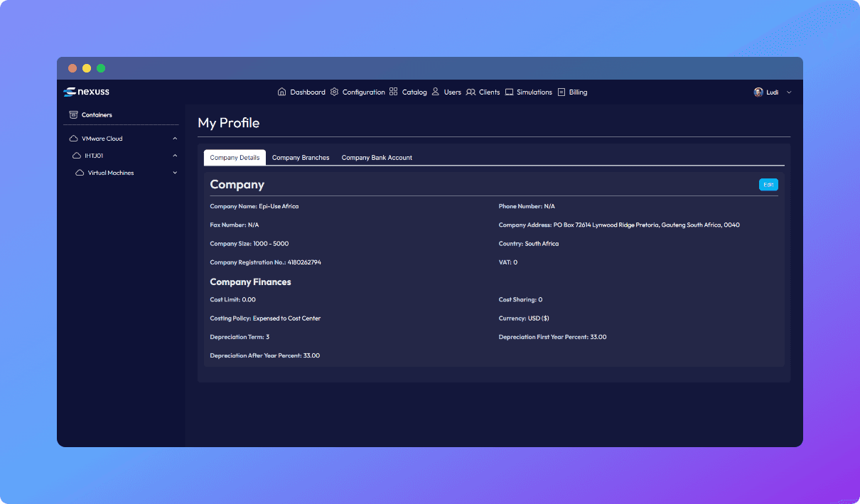Open the Ludi user dropdown arrow

point(789,92)
